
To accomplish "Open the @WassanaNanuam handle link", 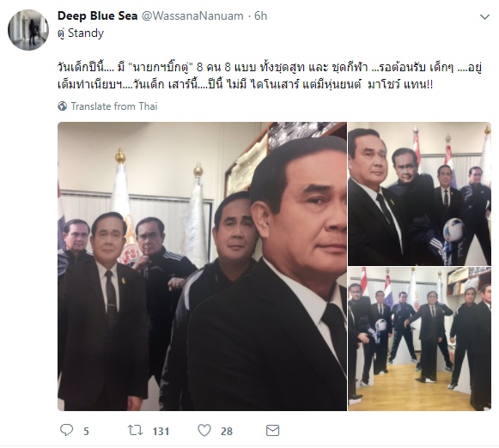I will [192, 16].
